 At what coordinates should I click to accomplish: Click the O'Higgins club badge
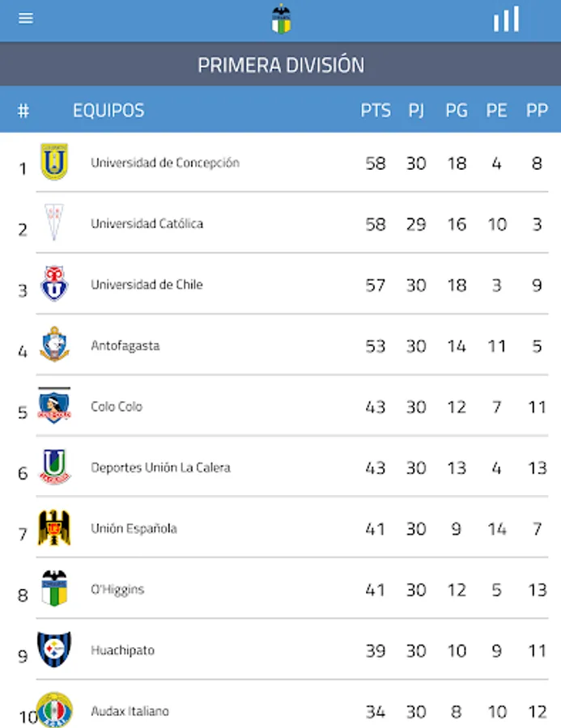coord(53,589)
